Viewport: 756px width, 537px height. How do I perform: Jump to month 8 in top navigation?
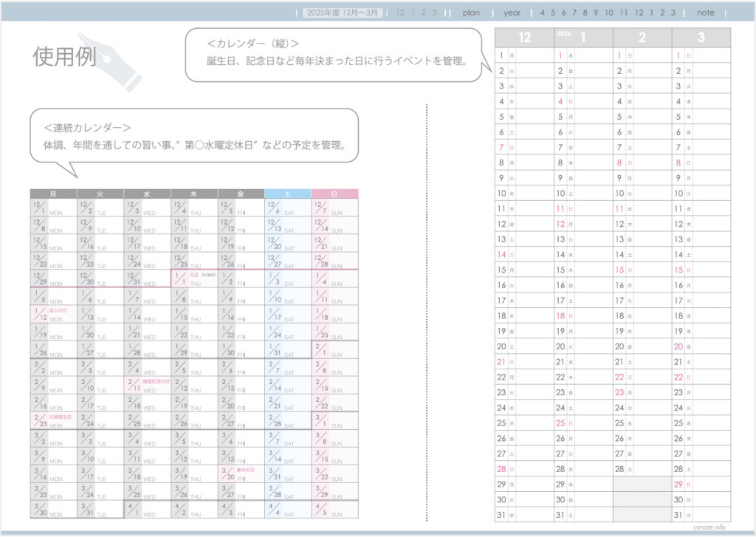click(x=585, y=13)
